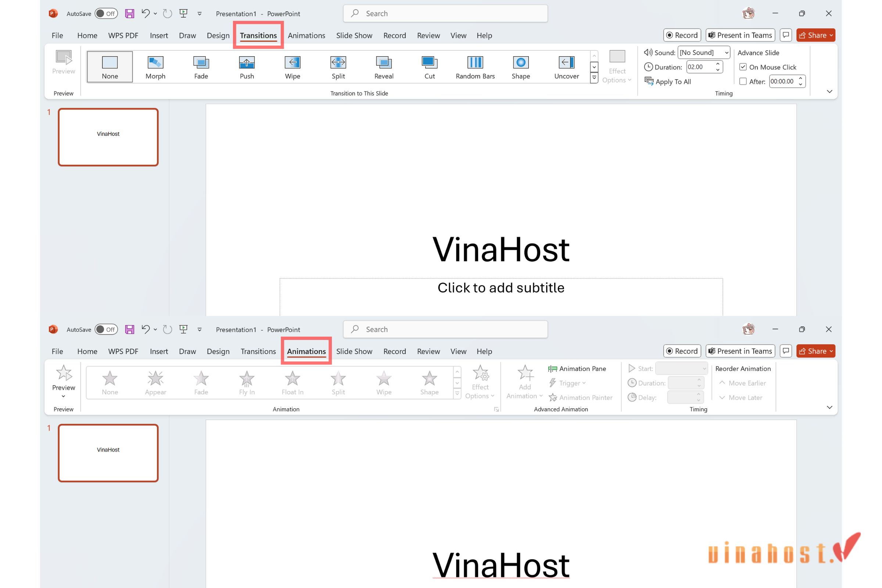Select the Morph transition in top window
Screen dimensions: 882x588
[x=155, y=67]
